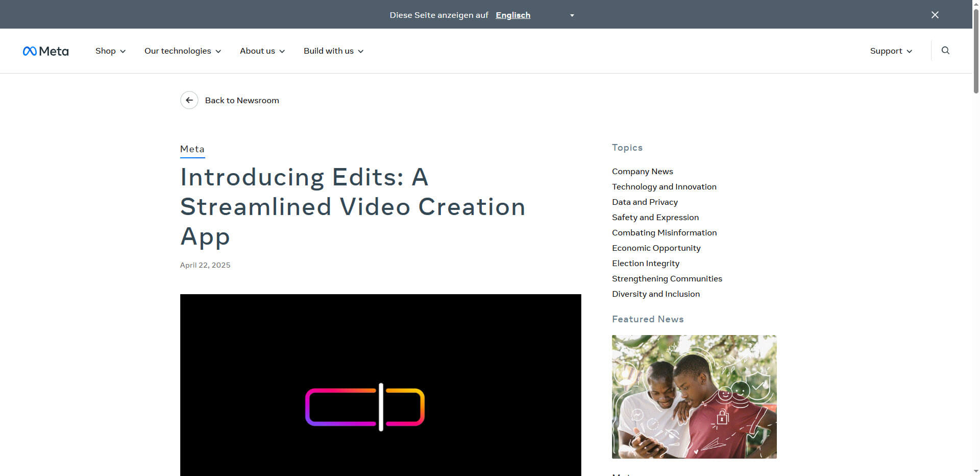Expand the About us menu
The image size is (980, 476).
pos(262,51)
